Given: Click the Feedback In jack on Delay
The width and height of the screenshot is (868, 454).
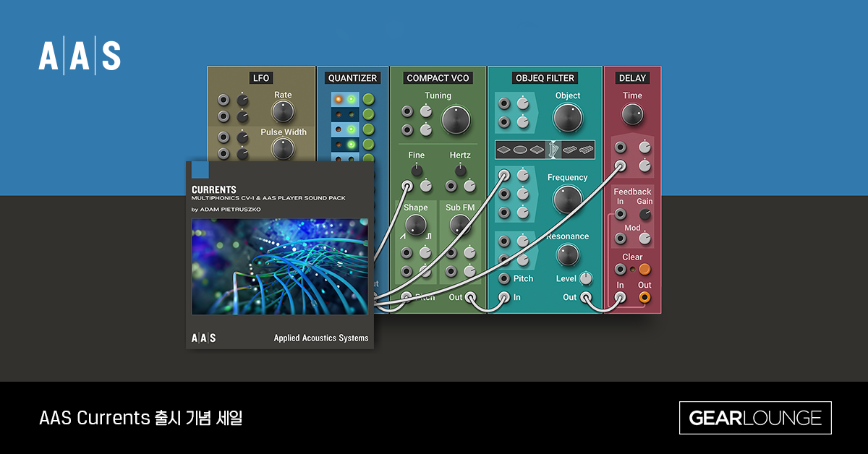Looking at the screenshot, I should tap(619, 215).
